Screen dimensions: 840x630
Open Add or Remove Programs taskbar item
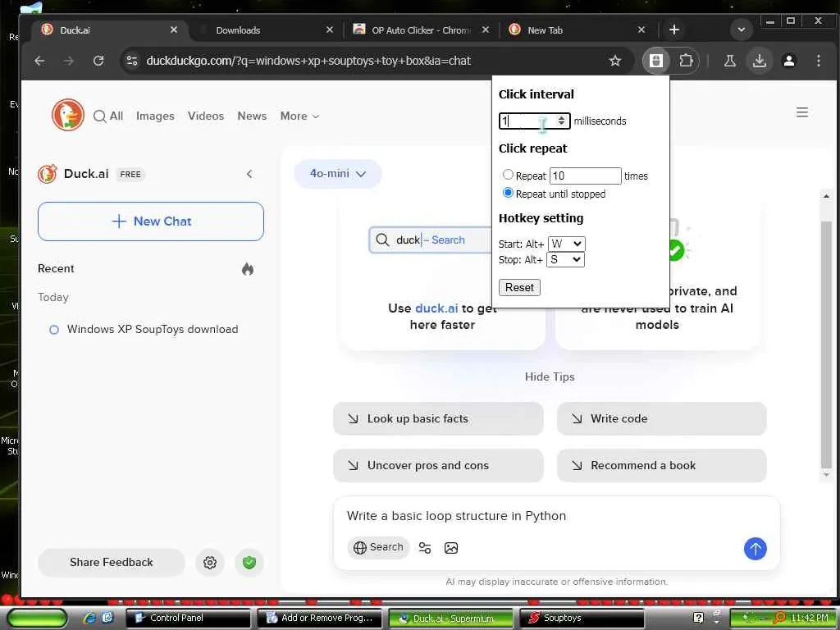click(319, 619)
